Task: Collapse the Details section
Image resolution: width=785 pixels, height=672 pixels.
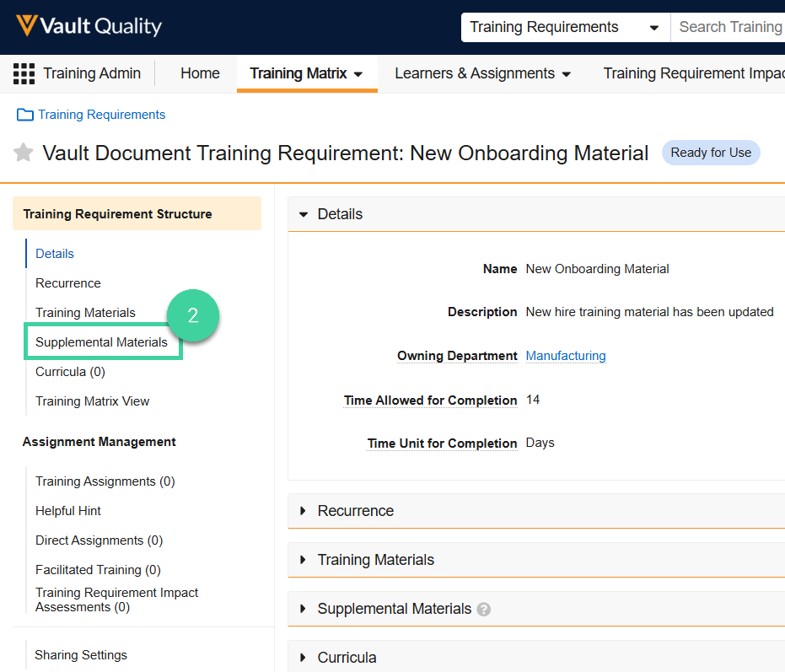Action: pos(304,214)
